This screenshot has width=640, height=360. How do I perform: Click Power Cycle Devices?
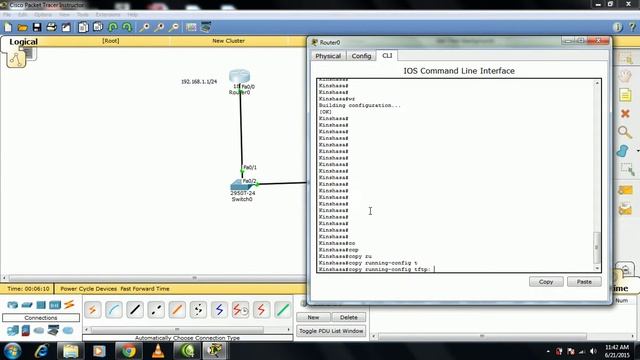89,289
